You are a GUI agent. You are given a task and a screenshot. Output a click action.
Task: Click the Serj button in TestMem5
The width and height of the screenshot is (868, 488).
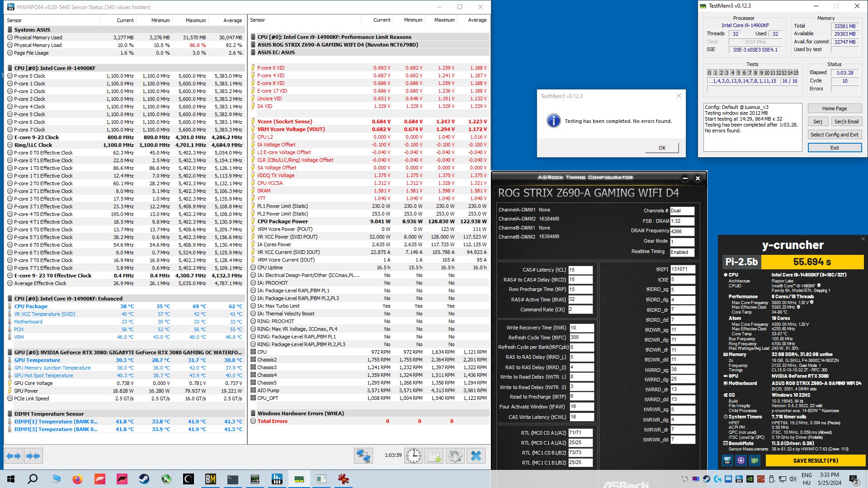[x=818, y=122]
